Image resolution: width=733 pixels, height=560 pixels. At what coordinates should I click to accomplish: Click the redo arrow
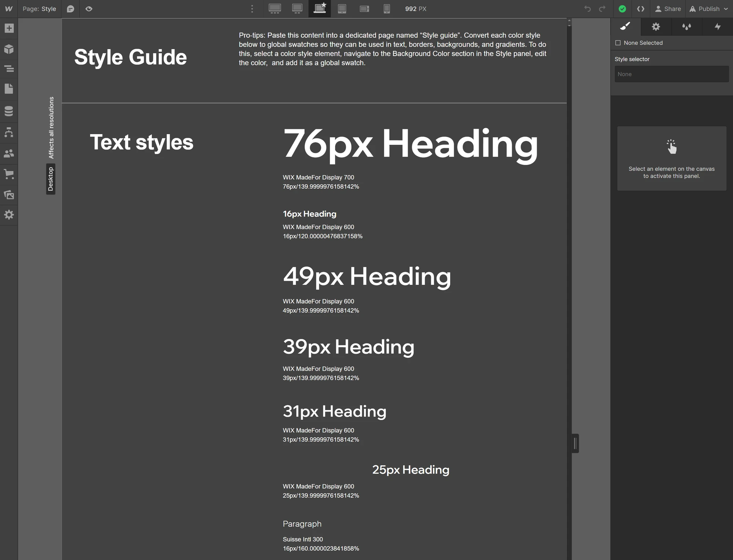pyautogui.click(x=602, y=9)
